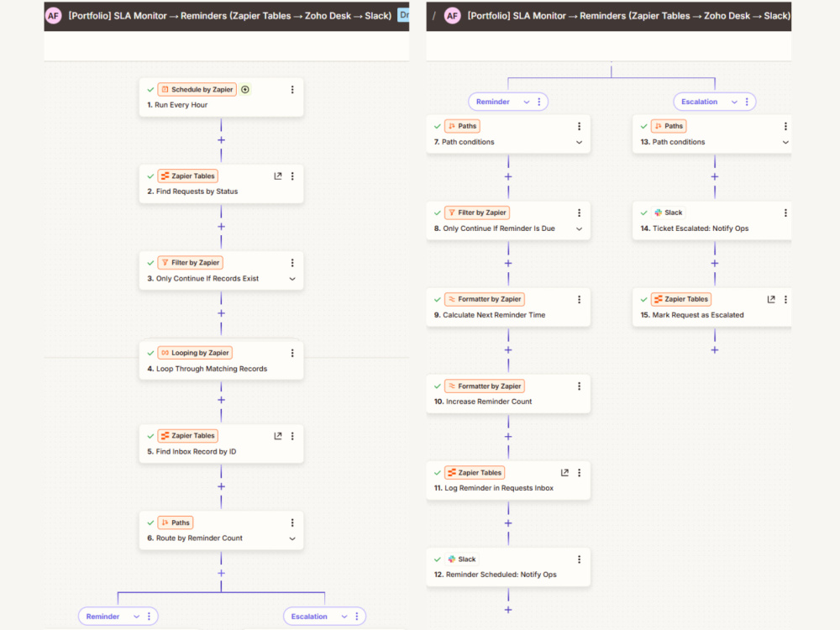Add step below Only Continue If Records Exist

tap(221, 313)
